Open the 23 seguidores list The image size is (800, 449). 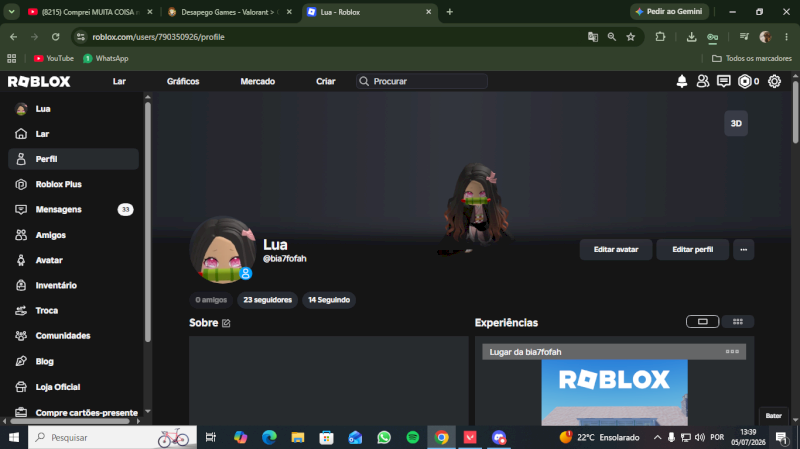[267, 300]
